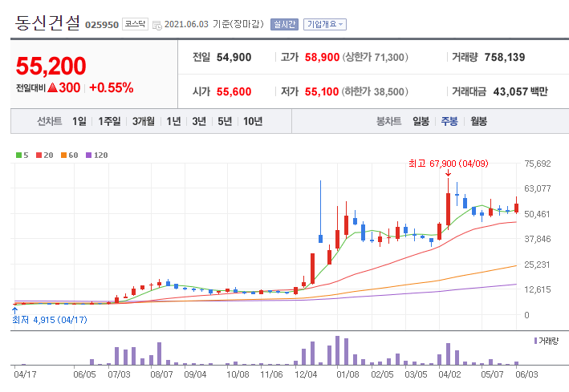The image size is (569, 392).
Task: Click the 거래량 volume legend label
Action: click(549, 341)
